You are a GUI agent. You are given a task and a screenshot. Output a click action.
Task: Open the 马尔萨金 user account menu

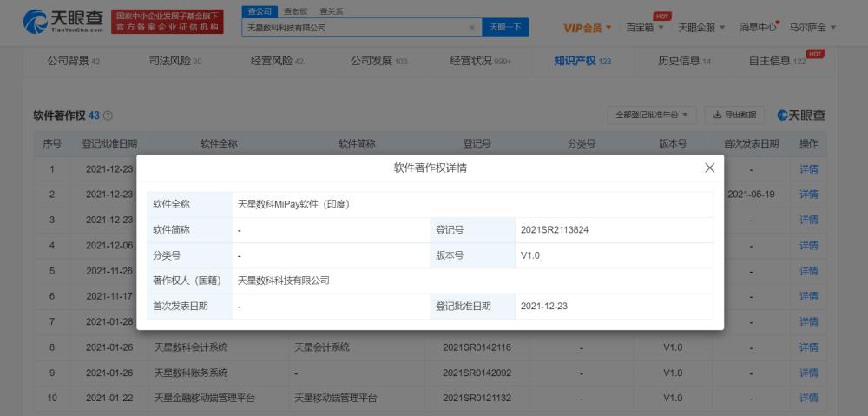pyautogui.click(x=812, y=27)
